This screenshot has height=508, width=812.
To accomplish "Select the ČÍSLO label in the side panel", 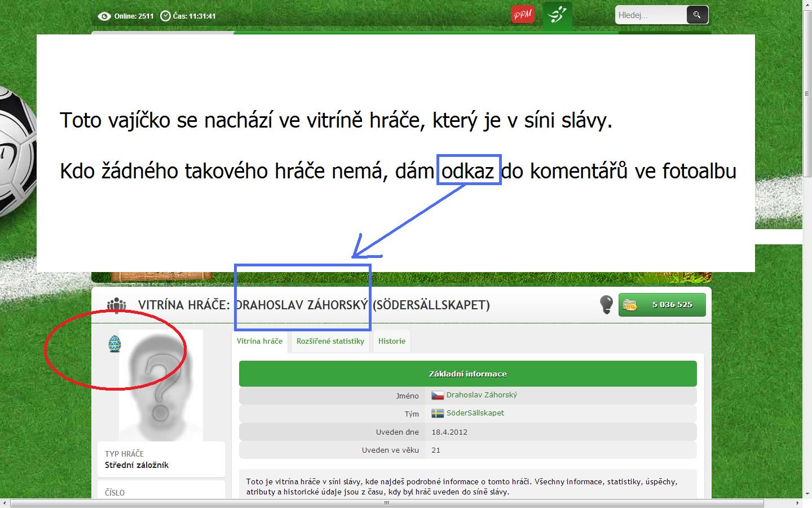I will coord(114,493).
